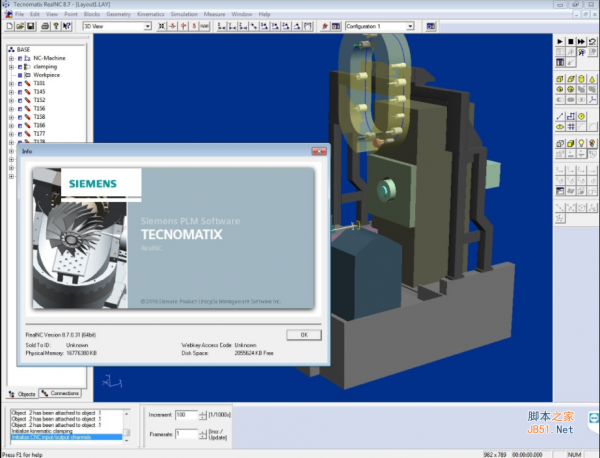Screen dimensions: 600x458
Task: Toggle visibility box of T101
Action: click(x=20, y=83)
